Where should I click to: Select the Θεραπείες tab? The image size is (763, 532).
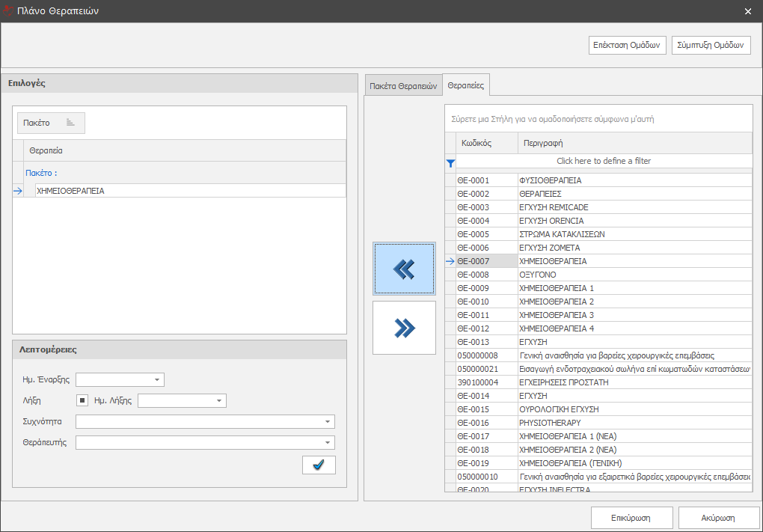[x=465, y=85]
